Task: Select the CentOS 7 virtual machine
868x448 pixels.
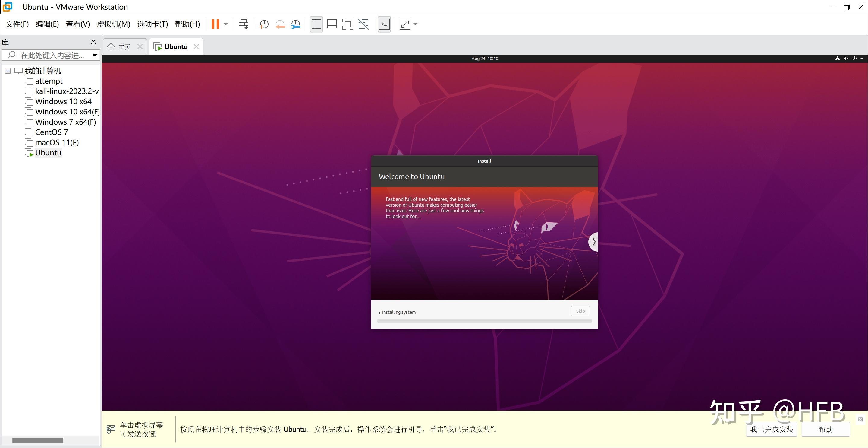Action: point(52,132)
